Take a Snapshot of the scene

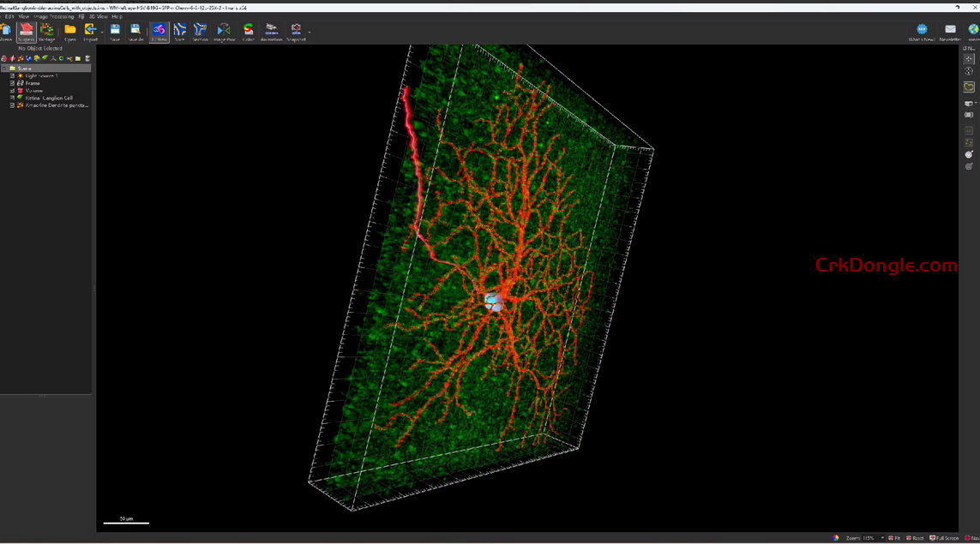(x=296, y=32)
